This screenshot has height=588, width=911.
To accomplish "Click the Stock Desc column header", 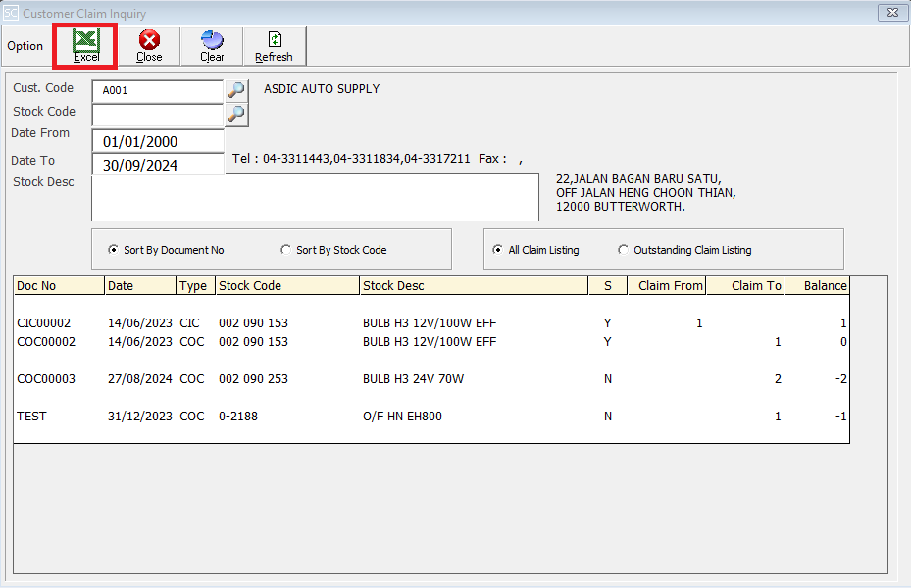I will (x=474, y=285).
